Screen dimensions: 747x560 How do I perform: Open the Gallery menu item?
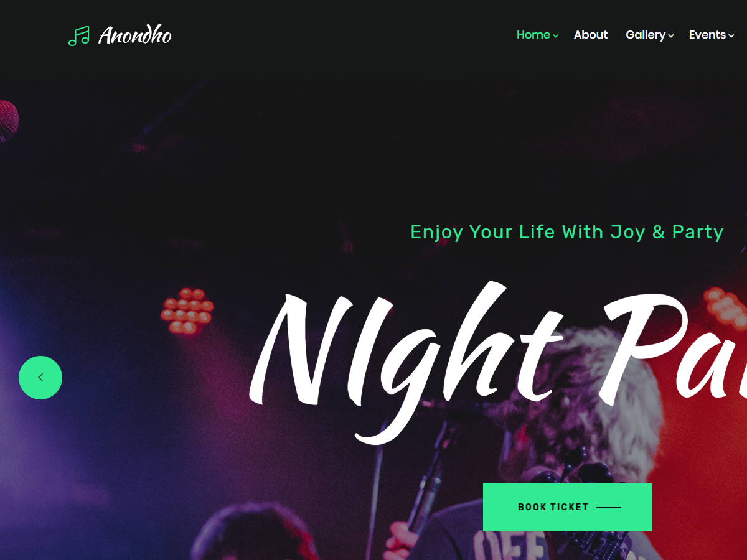646,35
